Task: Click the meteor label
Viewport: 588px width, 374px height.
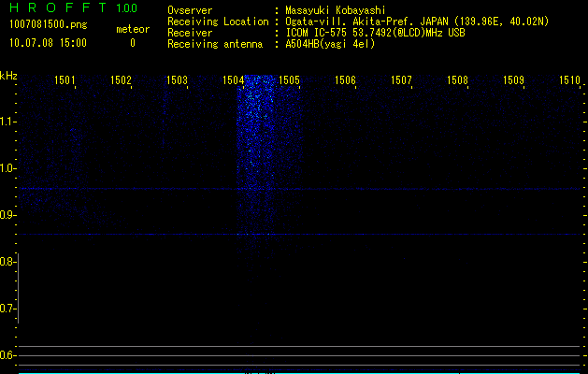Action: [133, 29]
